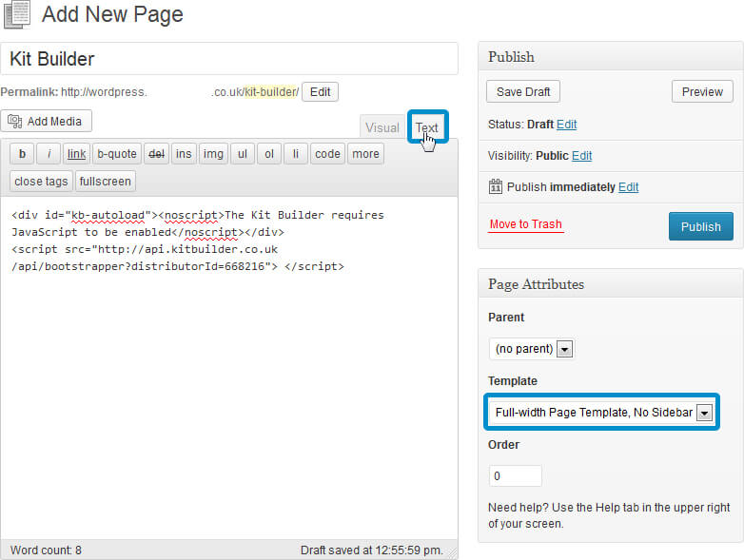Click the ins quicktag button
This screenshot has height=560, width=744.
click(x=184, y=154)
